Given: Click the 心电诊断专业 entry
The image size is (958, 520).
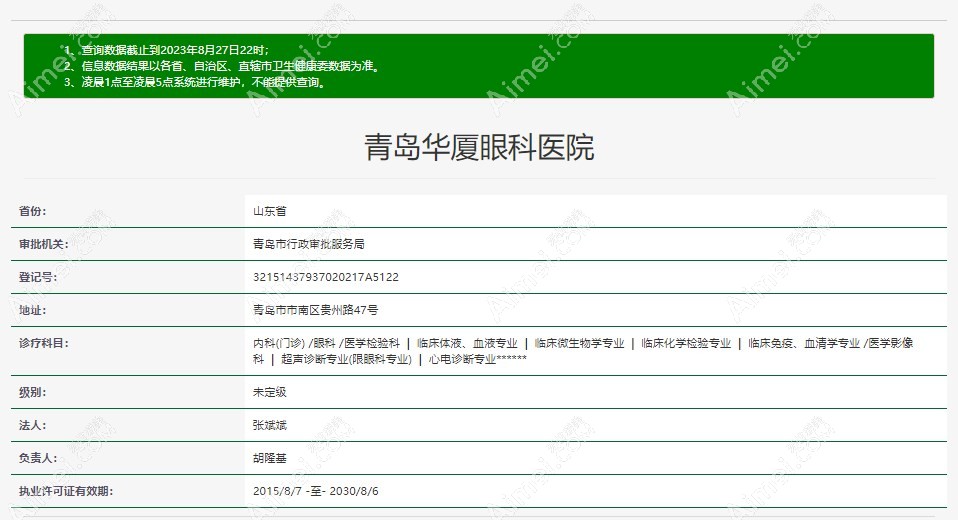Looking at the screenshot, I should click(x=478, y=359).
